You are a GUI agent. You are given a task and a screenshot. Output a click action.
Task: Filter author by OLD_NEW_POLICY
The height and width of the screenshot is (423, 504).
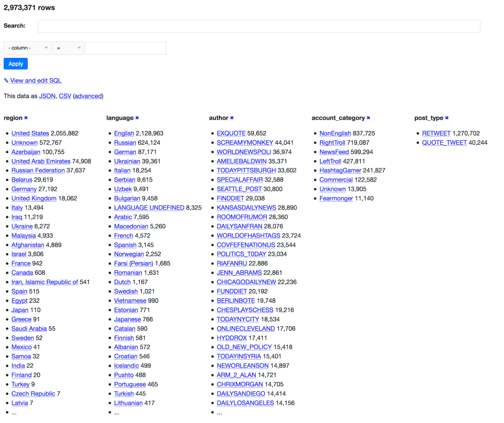coord(244,347)
